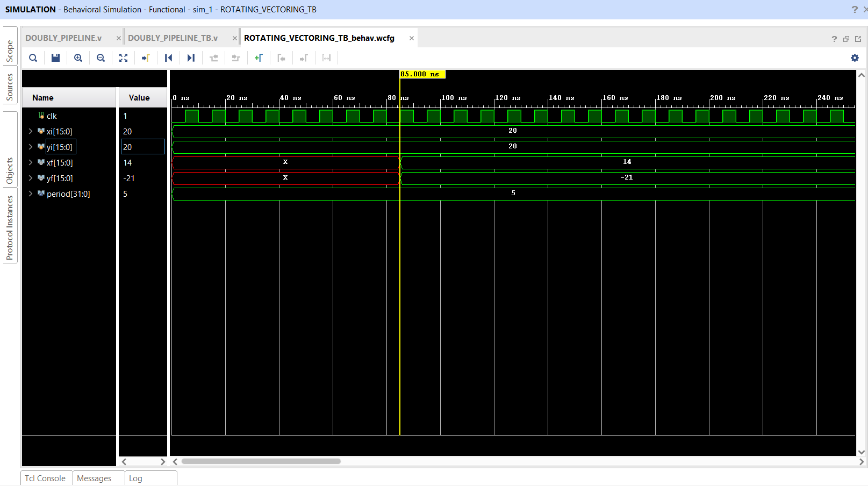The height and width of the screenshot is (486, 868).
Task: Open the waveform Find tool
Action: click(x=33, y=58)
